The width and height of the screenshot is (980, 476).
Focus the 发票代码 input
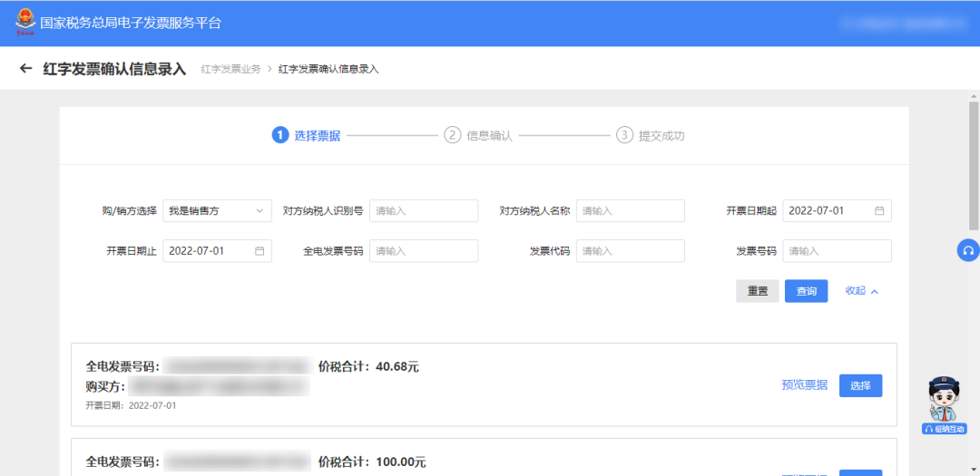click(x=631, y=251)
